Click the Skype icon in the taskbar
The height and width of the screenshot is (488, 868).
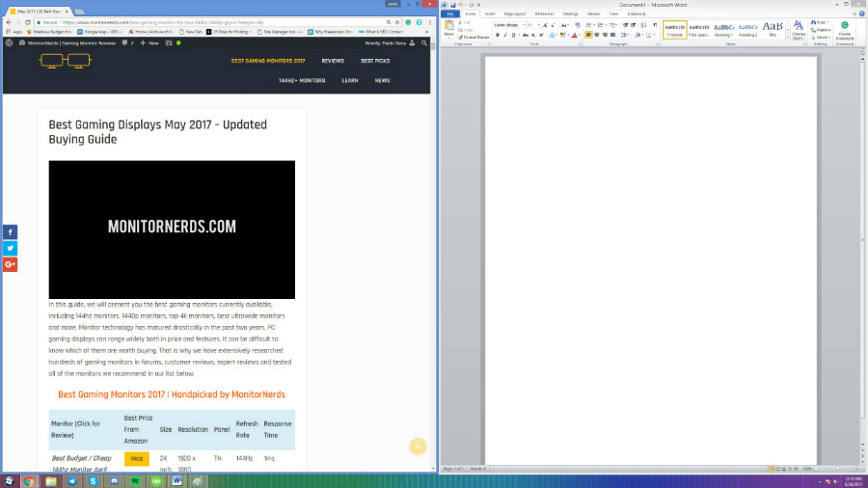coord(93,481)
